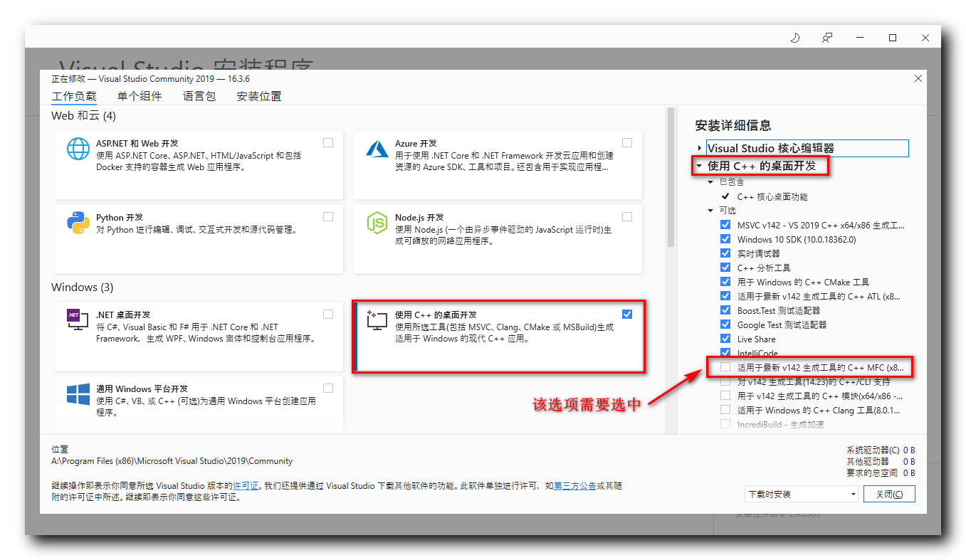
Task: Click the Windows (3) section heading
Action: point(82,287)
